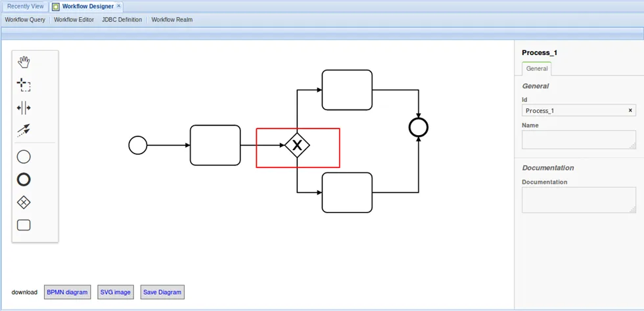Switch to the Workflow Designer tab
Screen dimensions: 644x311
pos(85,7)
